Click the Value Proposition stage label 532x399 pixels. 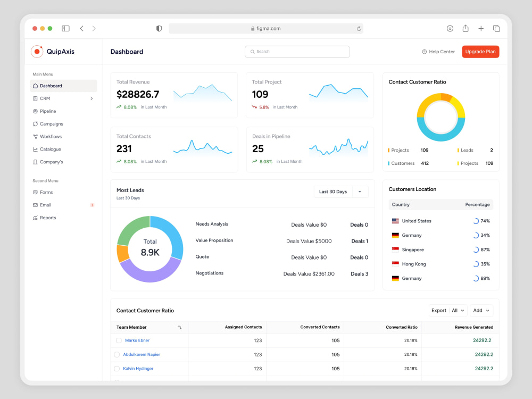pyautogui.click(x=214, y=240)
